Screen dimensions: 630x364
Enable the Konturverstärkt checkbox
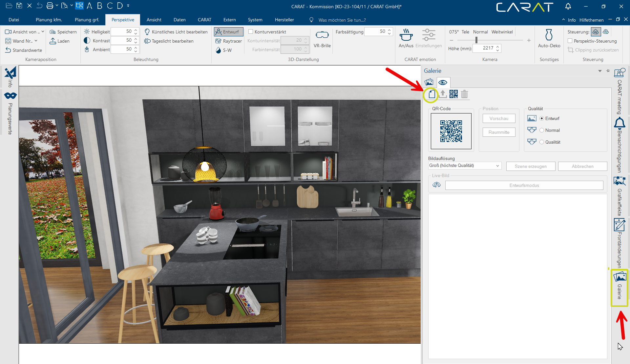(251, 32)
